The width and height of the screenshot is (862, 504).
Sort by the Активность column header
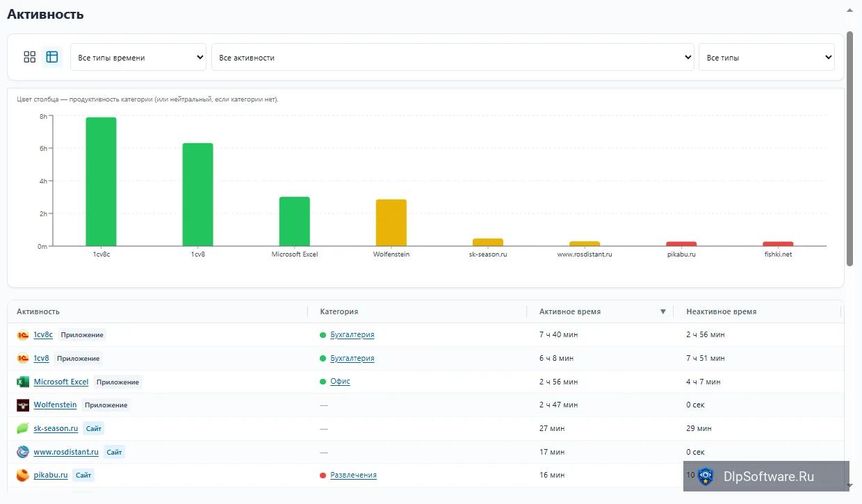tap(38, 311)
